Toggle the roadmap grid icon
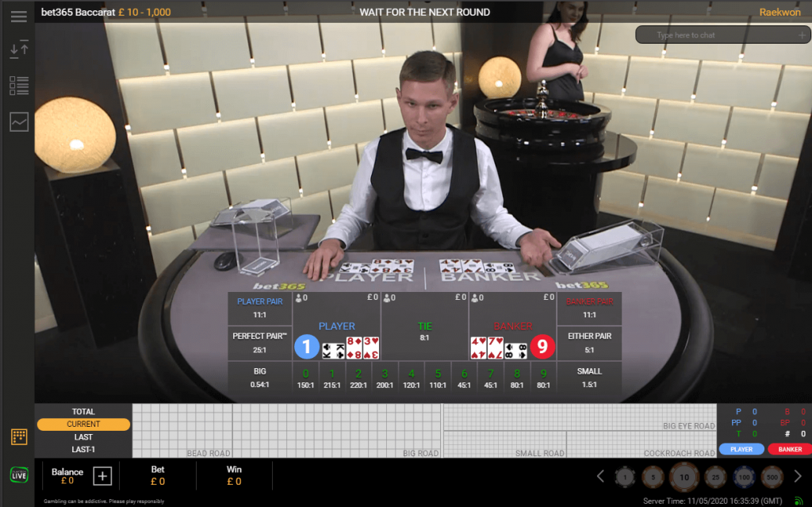The width and height of the screenshot is (812, 507). coord(19,436)
